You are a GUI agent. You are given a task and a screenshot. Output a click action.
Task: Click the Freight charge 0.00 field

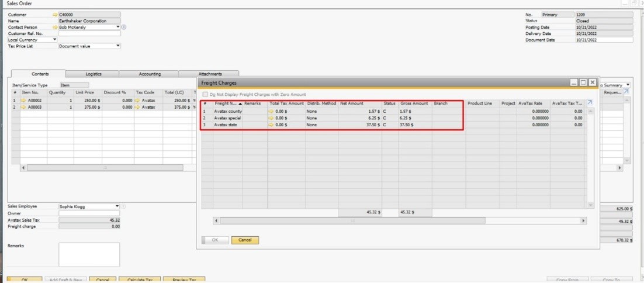point(89,226)
